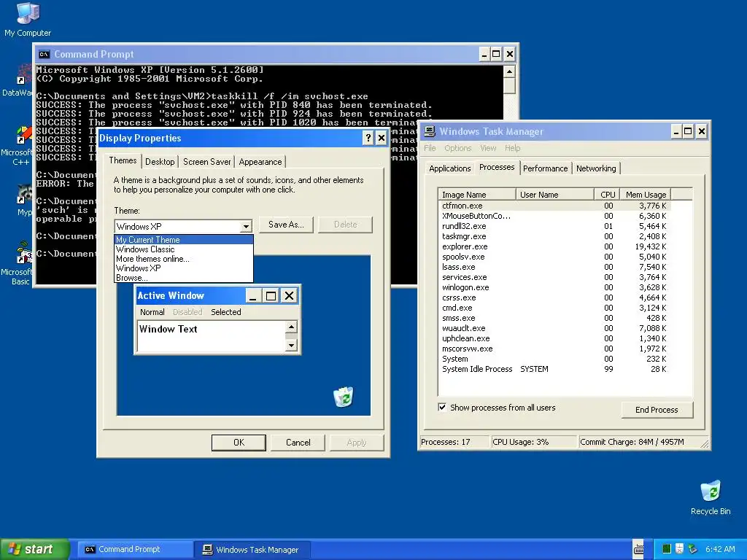Click the green CPU meter tray icon
747x560 pixels.
[667, 549]
